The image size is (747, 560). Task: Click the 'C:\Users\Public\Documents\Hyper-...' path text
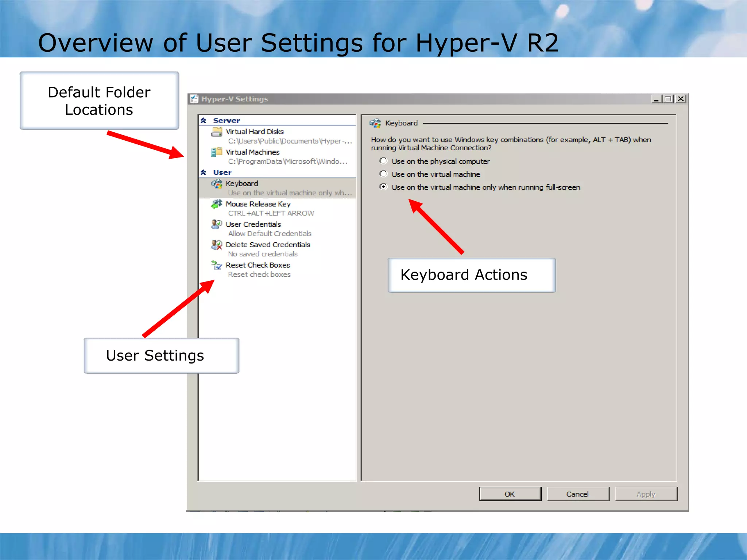[x=290, y=141]
